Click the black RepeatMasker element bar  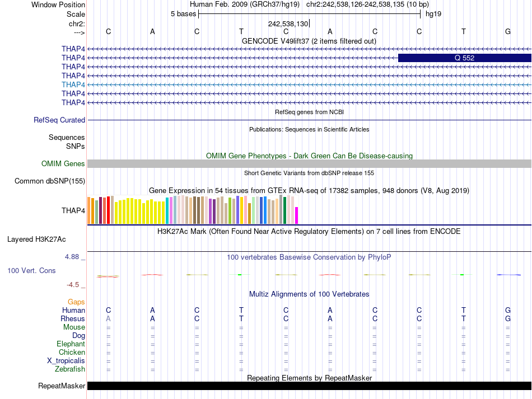pos(309,386)
